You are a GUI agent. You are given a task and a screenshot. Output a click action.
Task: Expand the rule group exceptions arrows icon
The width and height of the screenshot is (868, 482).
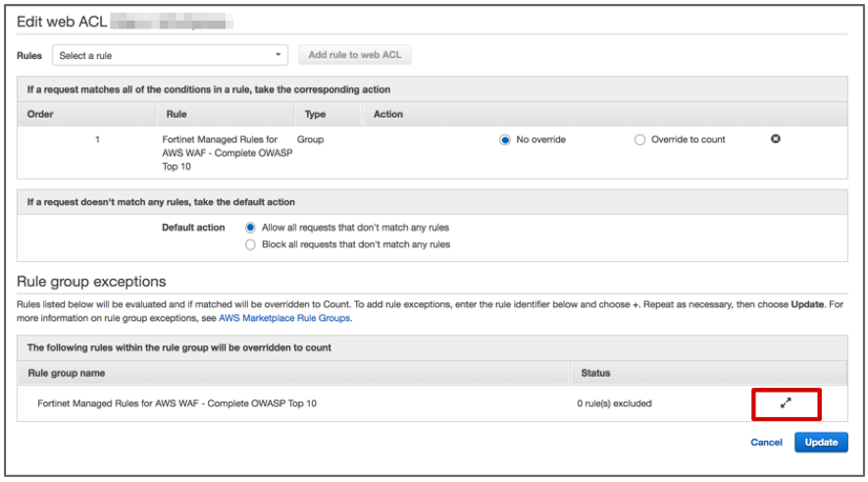(786, 402)
